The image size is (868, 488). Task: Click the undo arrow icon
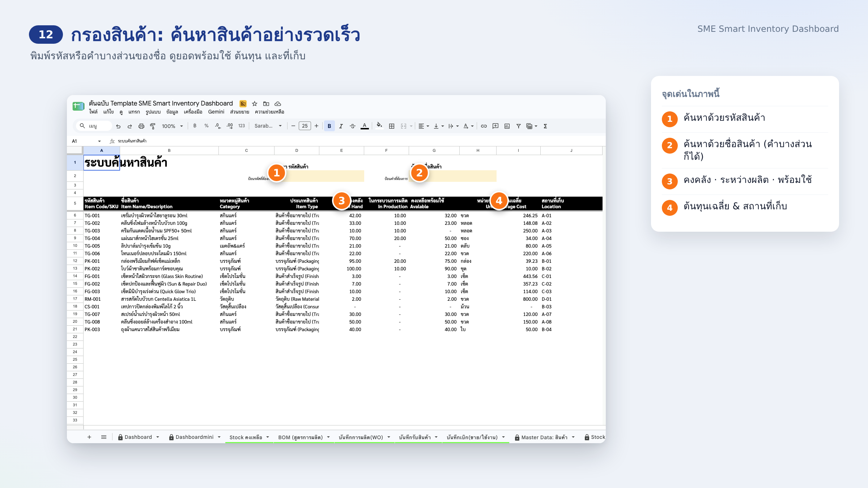[x=118, y=126]
